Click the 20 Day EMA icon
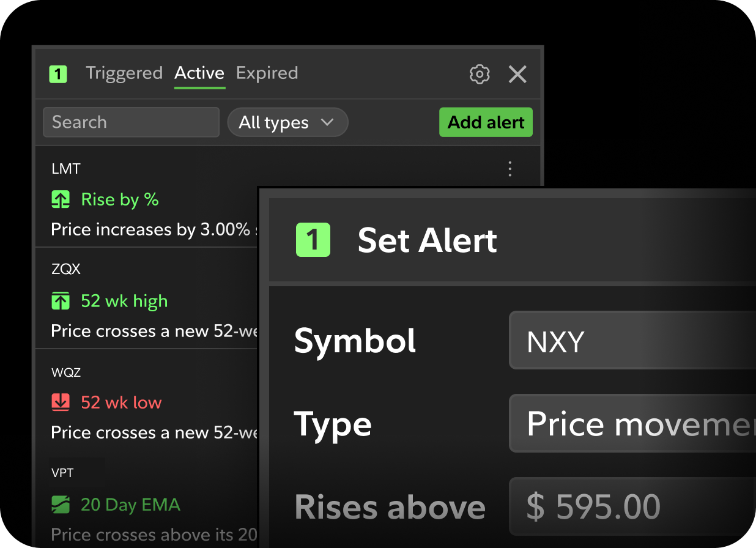The width and height of the screenshot is (756, 548). pyautogui.click(x=60, y=505)
